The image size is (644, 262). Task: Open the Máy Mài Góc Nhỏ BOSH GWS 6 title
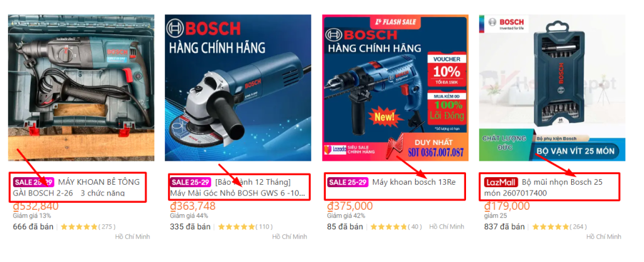pyautogui.click(x=238, y=187)
